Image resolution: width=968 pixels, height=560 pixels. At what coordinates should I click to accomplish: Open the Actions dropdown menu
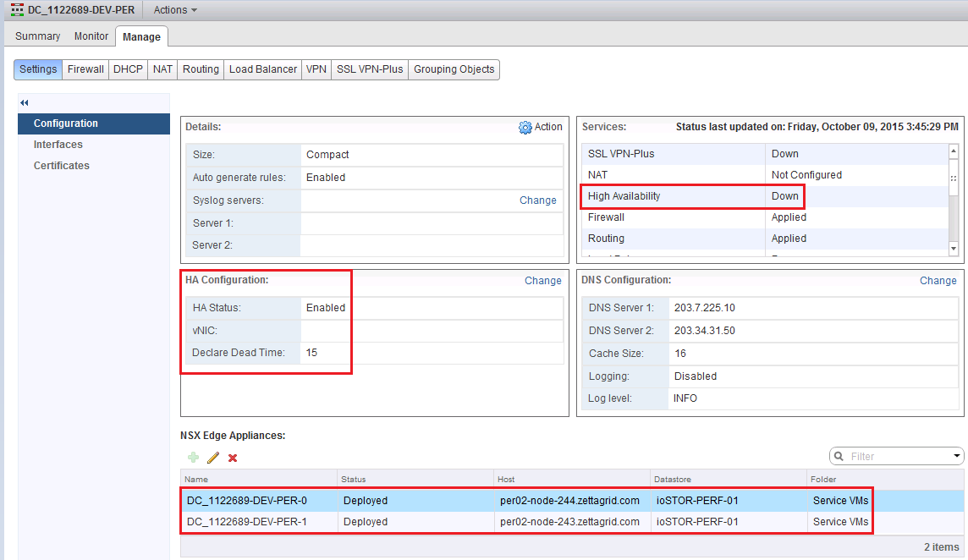175,10
